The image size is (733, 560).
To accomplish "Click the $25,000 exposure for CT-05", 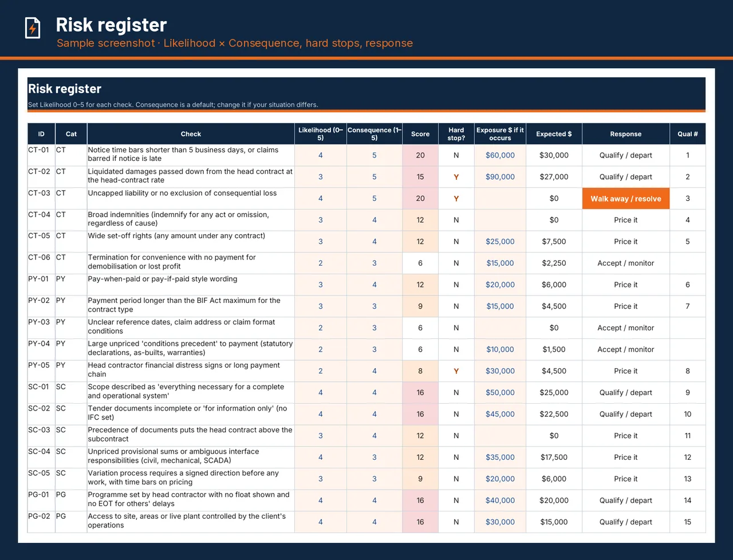I will (500, 242).
